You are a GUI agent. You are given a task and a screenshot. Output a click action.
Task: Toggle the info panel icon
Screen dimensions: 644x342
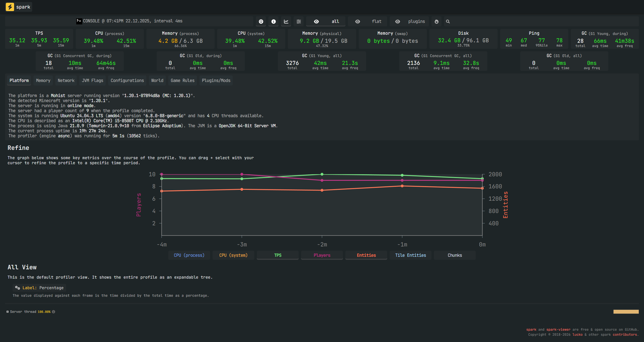(273, 22)
